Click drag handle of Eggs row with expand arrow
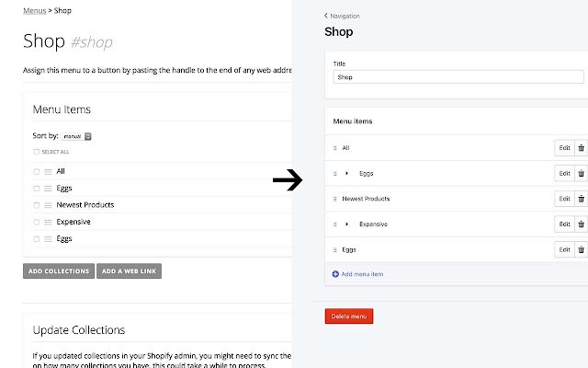Image resolution: width=588 pixels, height=368 pixels. pyautogui.click(x=334, y=174)
